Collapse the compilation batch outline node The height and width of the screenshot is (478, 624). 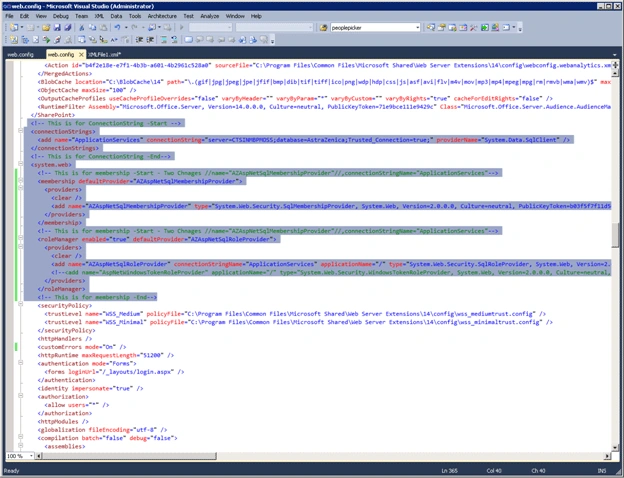20,437
